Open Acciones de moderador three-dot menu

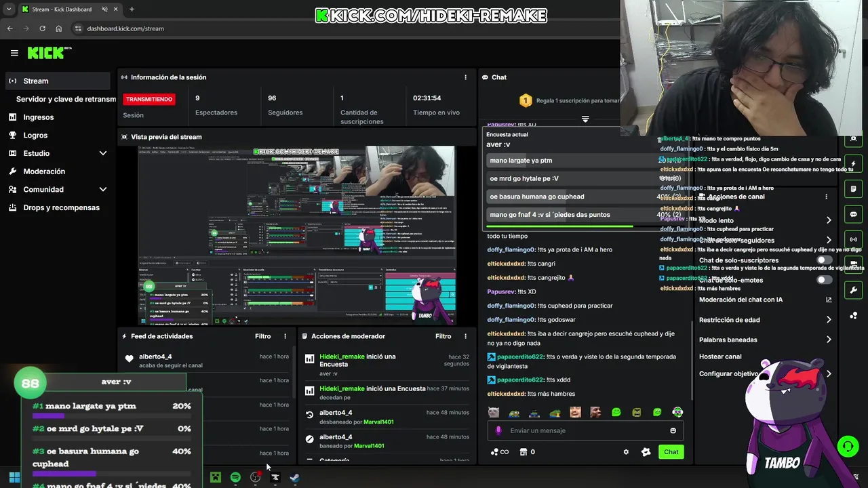[x=465, y=336]
